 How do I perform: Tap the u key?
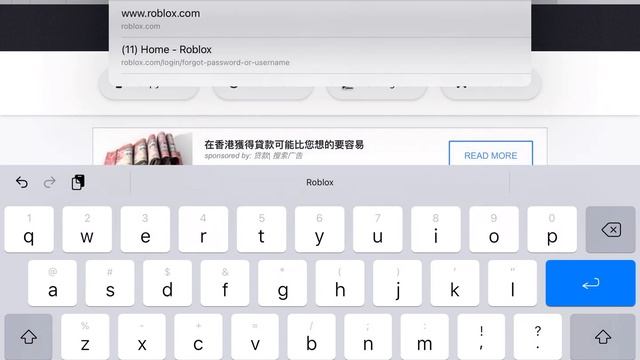click(x=378, y=229)
